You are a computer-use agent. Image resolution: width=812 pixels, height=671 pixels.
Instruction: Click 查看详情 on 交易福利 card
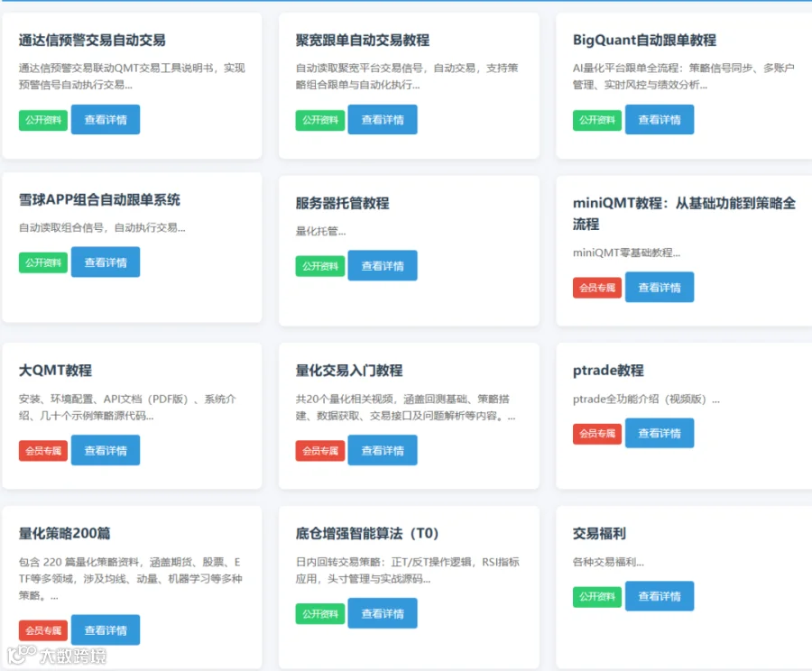tap(660, 596)
